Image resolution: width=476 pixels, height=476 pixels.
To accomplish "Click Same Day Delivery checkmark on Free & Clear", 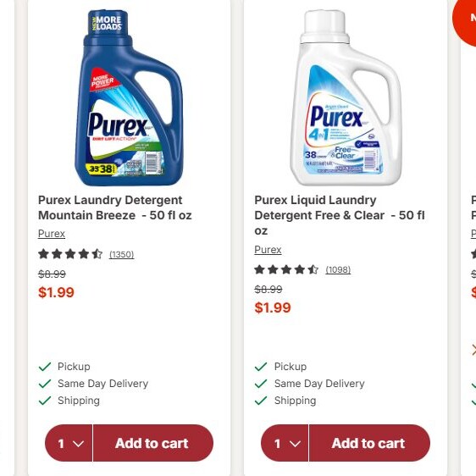I will tap(261, 384).
